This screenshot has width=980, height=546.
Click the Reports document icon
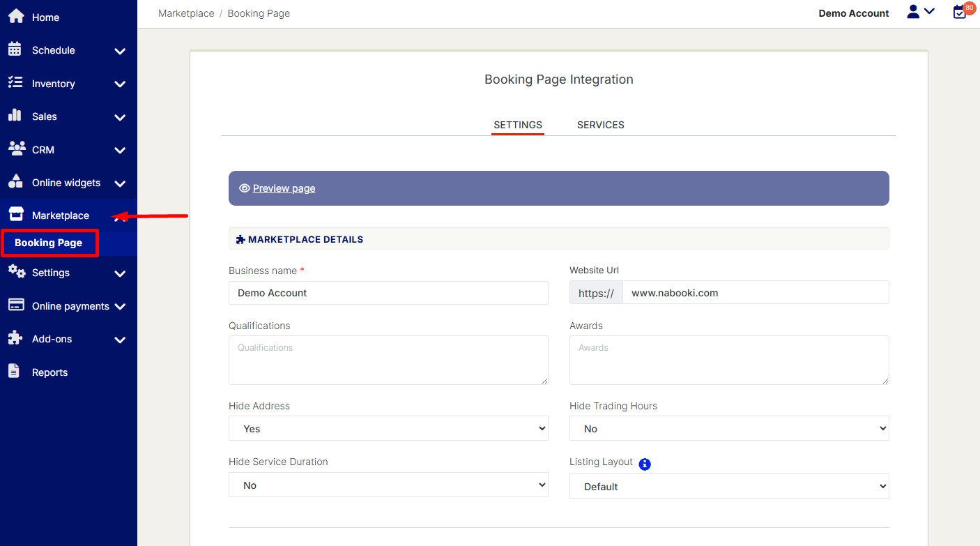point(14,372)
